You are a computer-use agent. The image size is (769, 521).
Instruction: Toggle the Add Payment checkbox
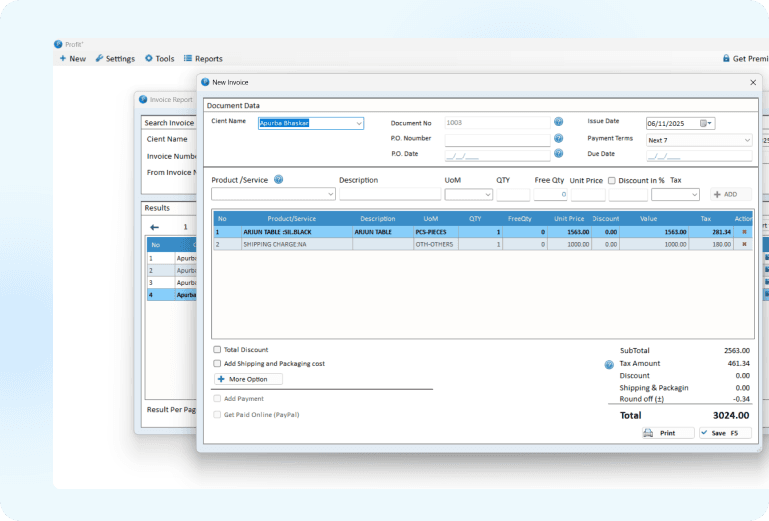tap(217, 398)
